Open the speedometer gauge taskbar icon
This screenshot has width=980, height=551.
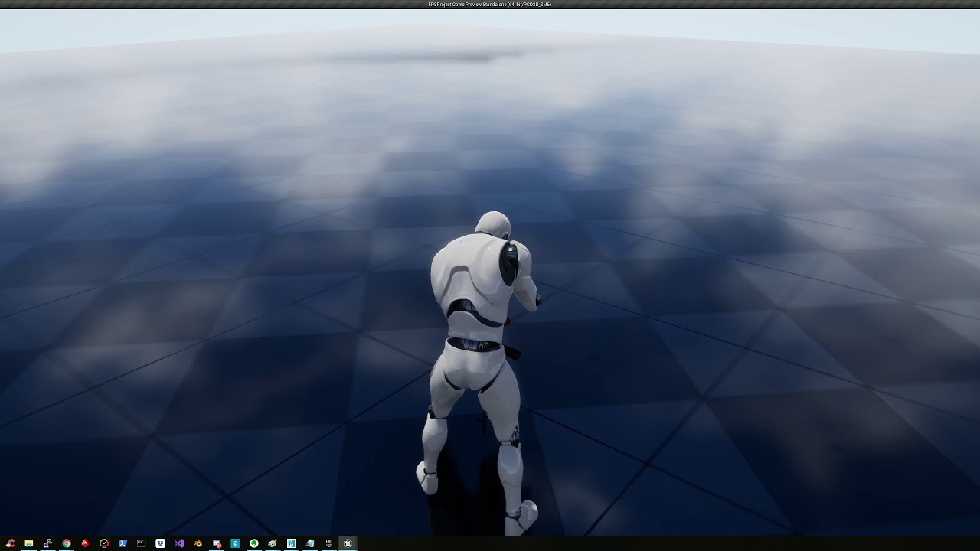(x=104, y=543)
